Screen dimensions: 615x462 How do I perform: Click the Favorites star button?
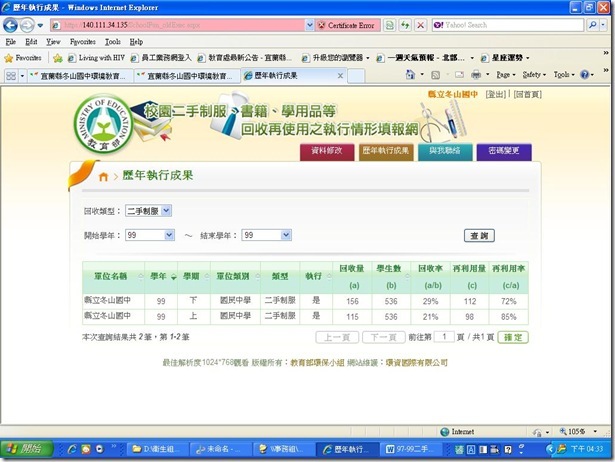pyautogui.click(x=23, y=58)
